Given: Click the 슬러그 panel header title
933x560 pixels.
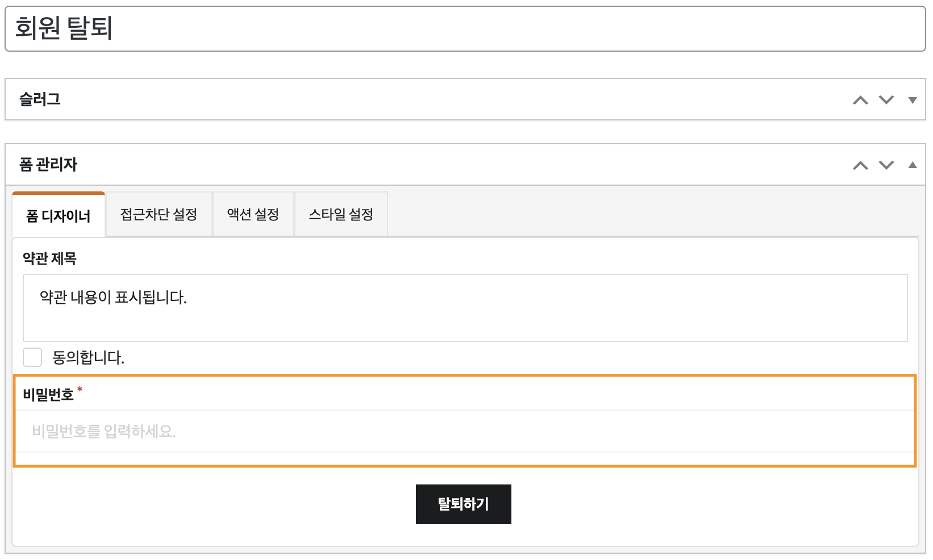Looking at the screenshot, I should point(40,99).
